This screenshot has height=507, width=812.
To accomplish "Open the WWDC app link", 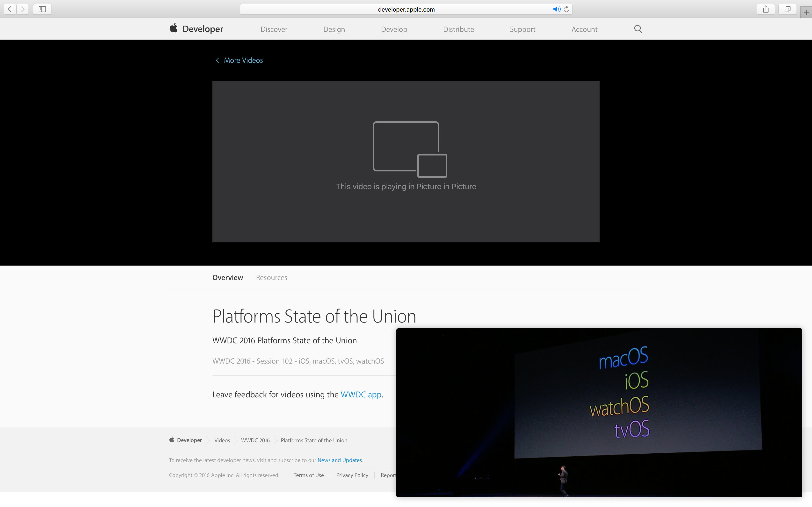I will click(361, 395).
